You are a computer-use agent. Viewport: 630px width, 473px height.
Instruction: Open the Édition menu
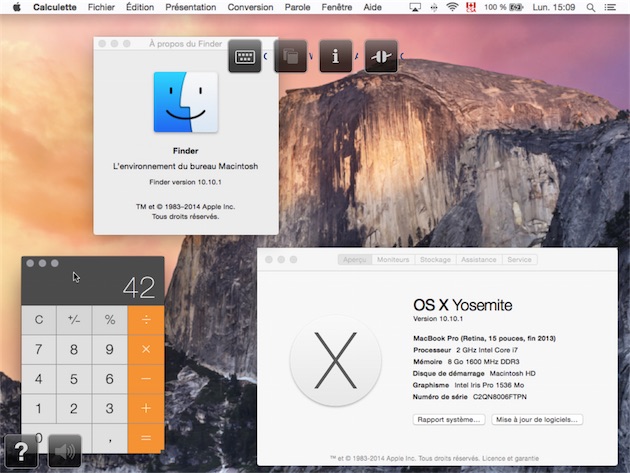[x=140, y=7]
